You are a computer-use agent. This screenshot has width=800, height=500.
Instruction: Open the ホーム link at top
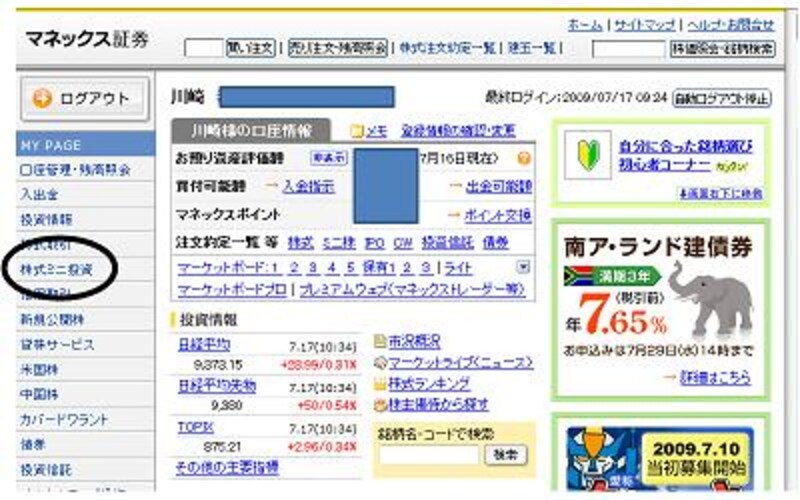click(585, 24)
